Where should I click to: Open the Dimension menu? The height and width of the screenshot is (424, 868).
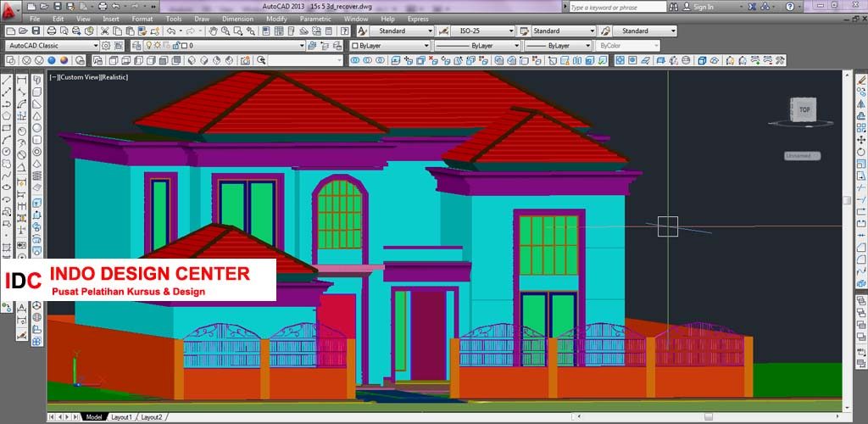(237, 19)
